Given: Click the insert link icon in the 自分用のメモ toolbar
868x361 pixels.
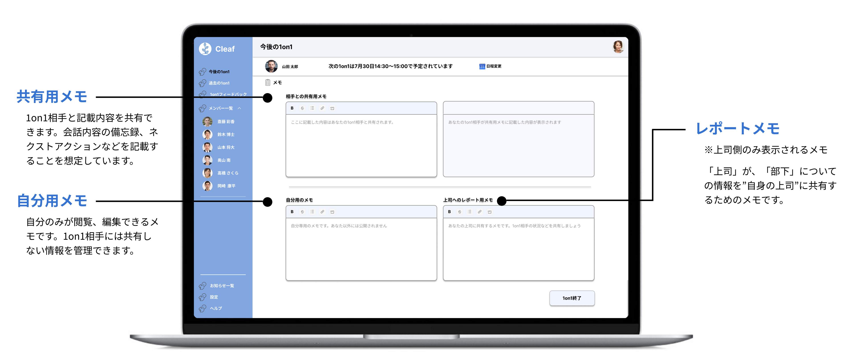Looking at the screenshot, I should 322,212.
